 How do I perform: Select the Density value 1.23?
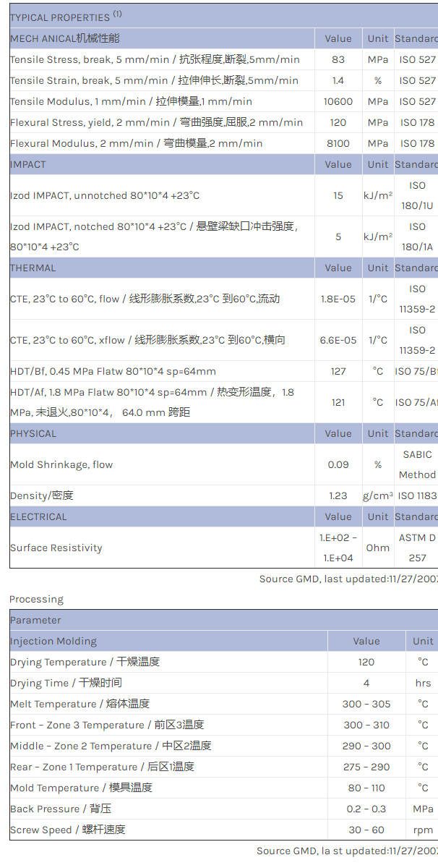point(338,495)
